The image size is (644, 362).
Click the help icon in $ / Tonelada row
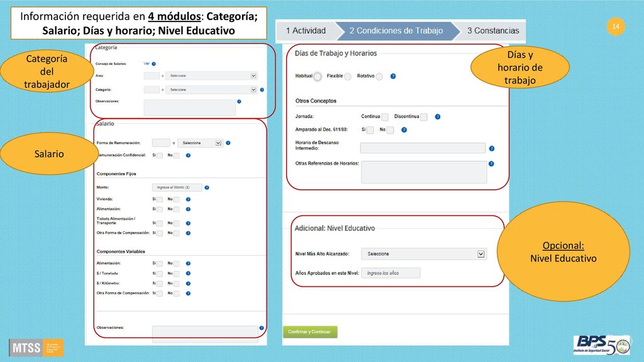188,273
